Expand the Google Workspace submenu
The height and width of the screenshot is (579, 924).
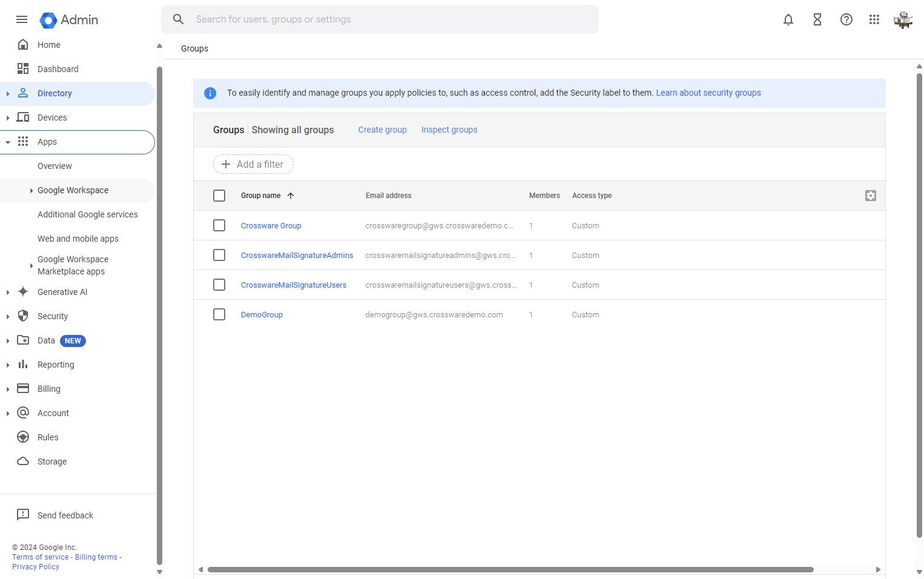31,190
